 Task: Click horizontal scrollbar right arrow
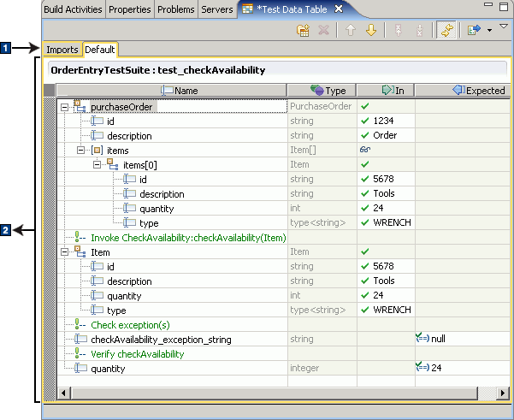coord(503,393)
